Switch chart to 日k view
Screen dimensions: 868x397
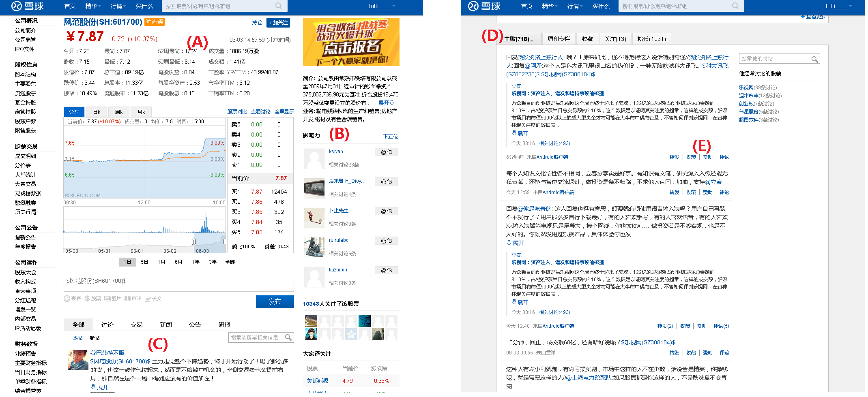pyautogui.click(x=97, y=112)
